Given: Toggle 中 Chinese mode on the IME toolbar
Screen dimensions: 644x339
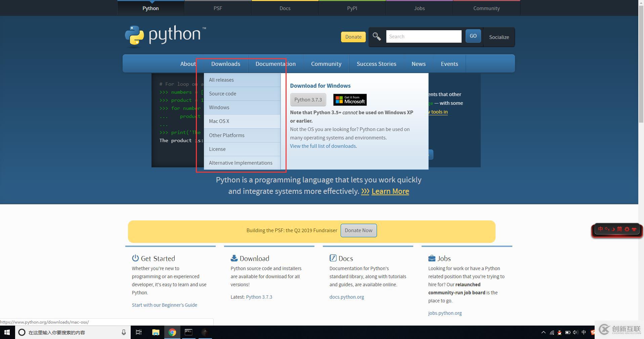Looking at the screenshot, I should 600,229.
